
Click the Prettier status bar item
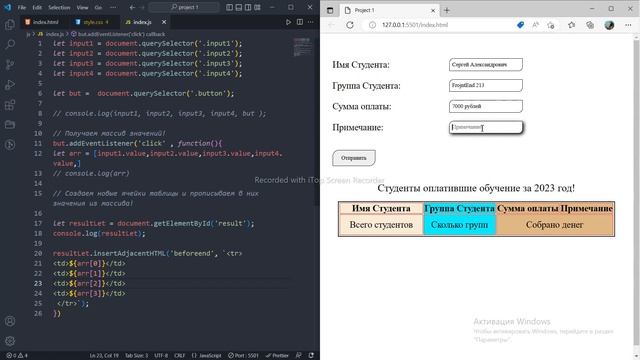coord(277,356)
